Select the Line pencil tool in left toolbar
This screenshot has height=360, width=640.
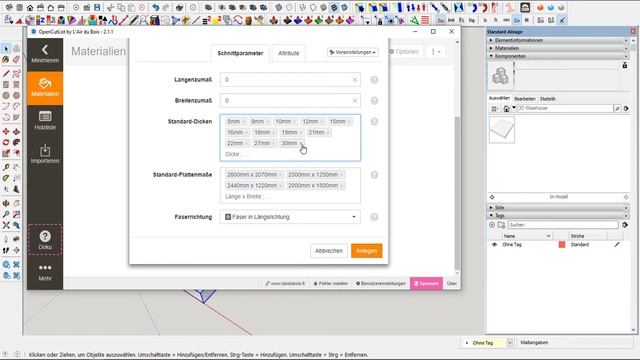[6, 74]
